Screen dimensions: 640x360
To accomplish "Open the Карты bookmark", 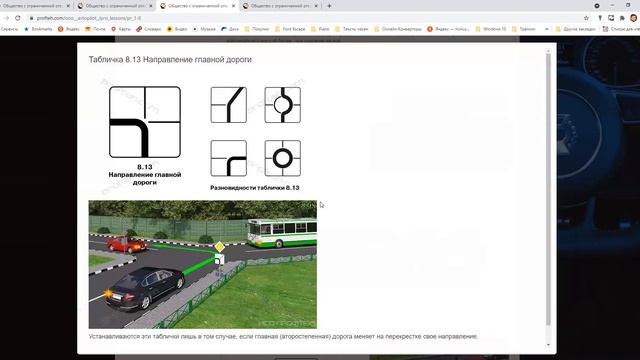I will point(121,29).
